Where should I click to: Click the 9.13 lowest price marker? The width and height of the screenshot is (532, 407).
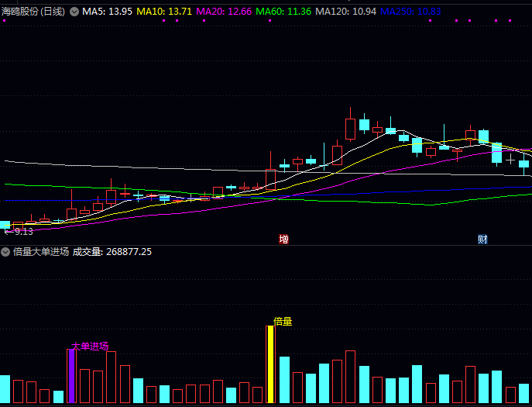point(23,232)
